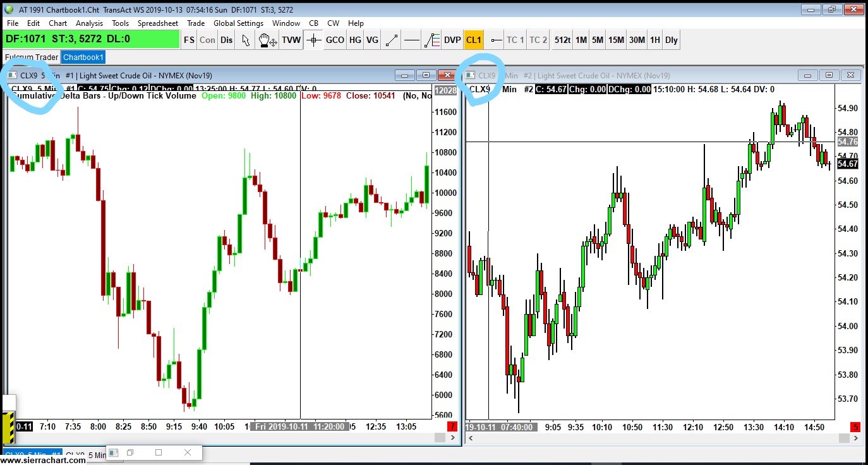Select the arrow pointer tool

click(x=246, y=40)
